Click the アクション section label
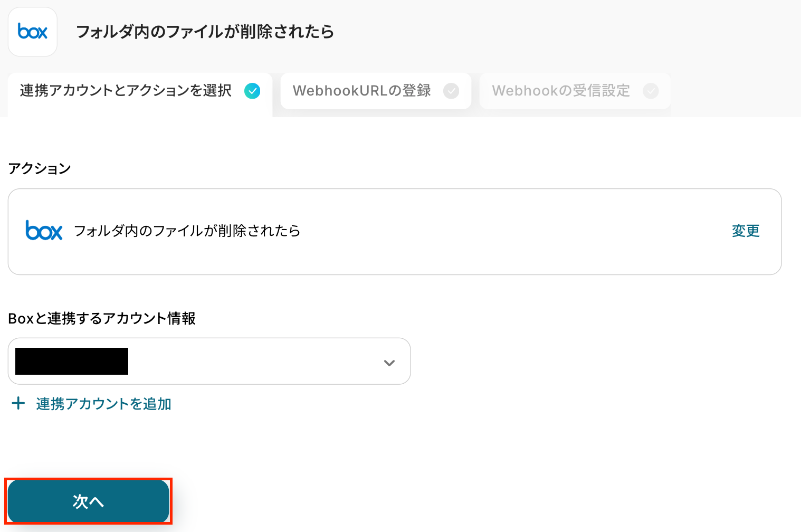Image resolution: width=801 pixels, height=532 pixels. pyautogui.click(x=40, y=168)
